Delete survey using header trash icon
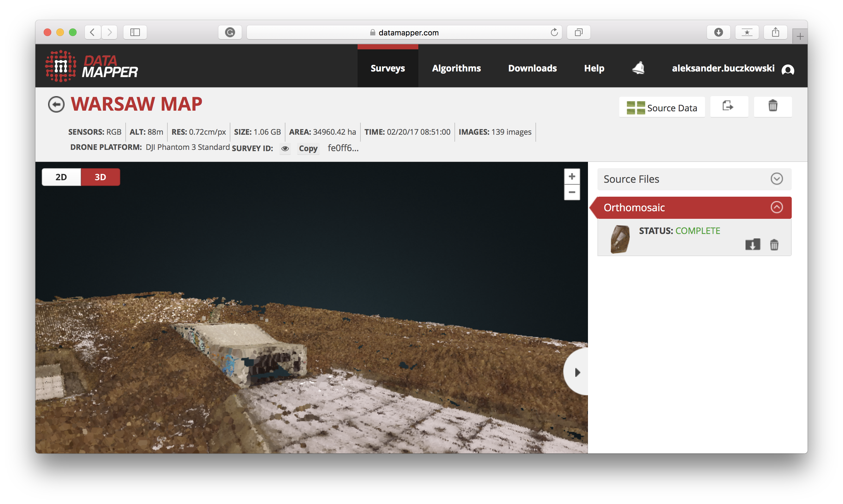This screenshot has height=504, width=843. tap(773, 107)
